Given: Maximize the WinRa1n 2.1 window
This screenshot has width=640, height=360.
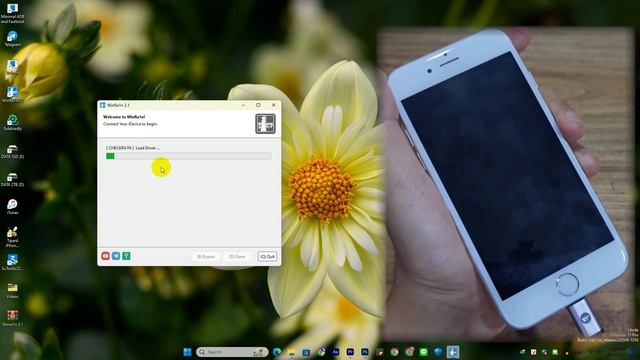Looking at the screenshot, I should coord(258,105).
